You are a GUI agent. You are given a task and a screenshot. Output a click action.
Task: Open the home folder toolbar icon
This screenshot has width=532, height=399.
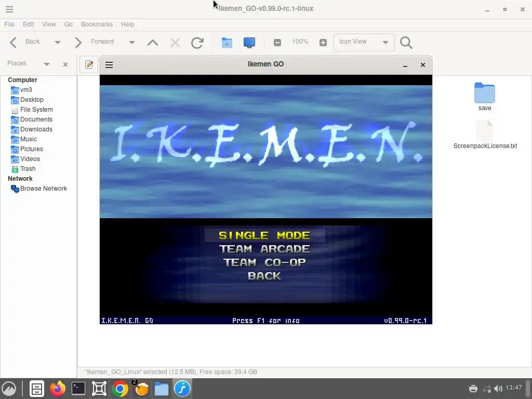point(227,43)
